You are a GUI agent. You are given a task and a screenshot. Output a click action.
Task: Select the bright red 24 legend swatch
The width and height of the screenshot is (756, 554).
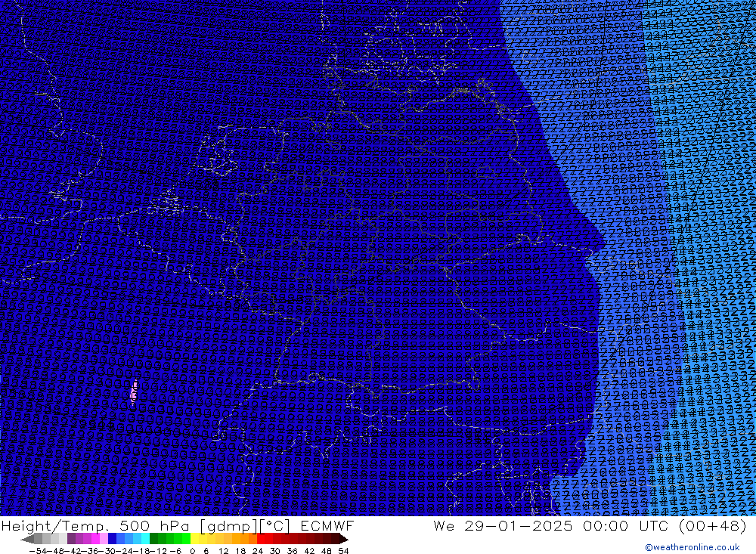[x=261, y=538]
